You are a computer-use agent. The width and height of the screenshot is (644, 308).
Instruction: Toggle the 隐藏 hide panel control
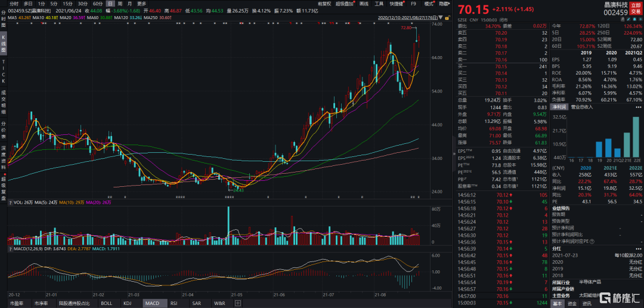click(444, 4)
